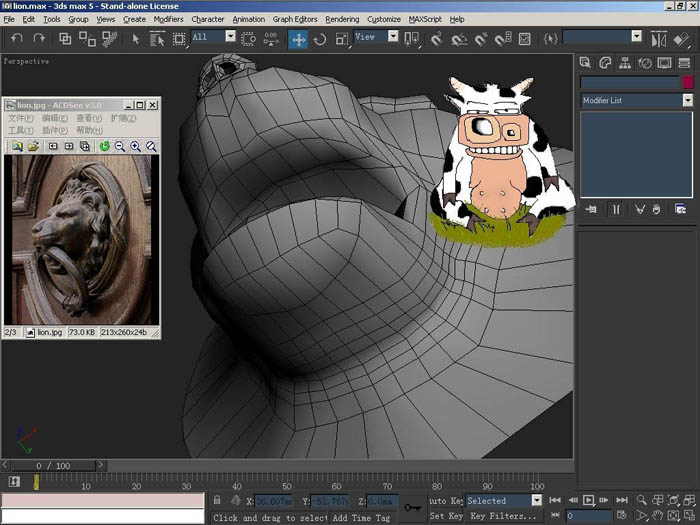The height and width of the screenshot is (525, 700).
Task: Open the Selected key set dropdown
Action: pos(537,500)
